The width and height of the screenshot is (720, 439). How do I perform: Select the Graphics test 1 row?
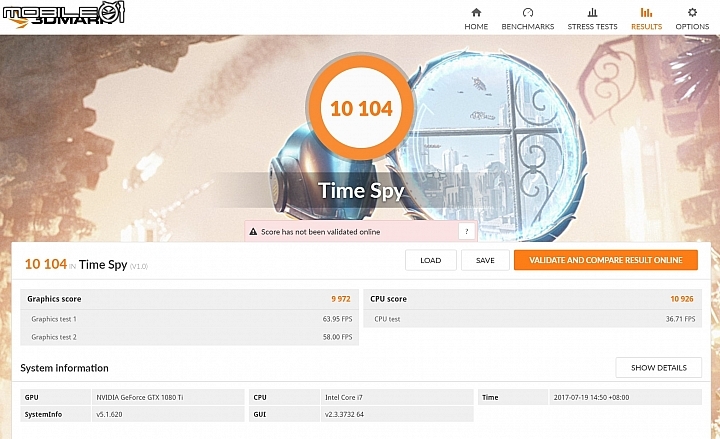[189, 319]
